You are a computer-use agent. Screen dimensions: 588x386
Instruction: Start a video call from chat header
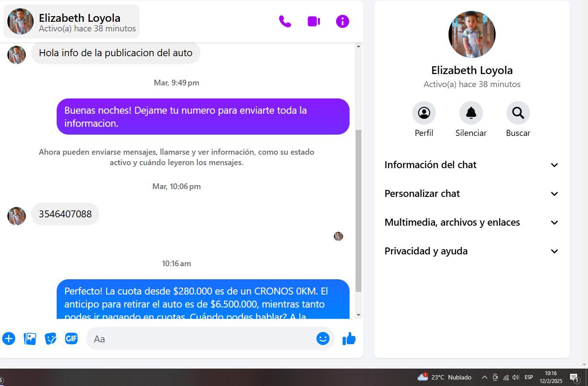point(314,21)
